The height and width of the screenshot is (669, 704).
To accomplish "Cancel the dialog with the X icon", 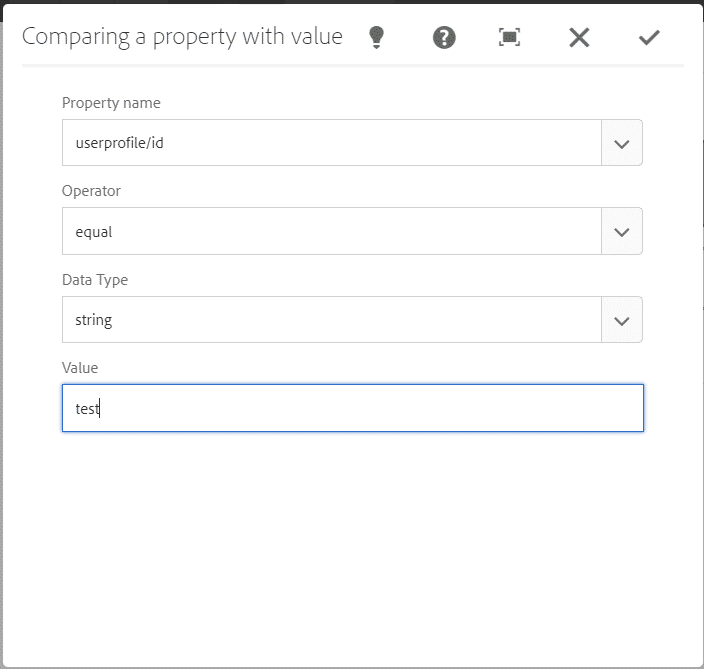I will click(579, 37).
